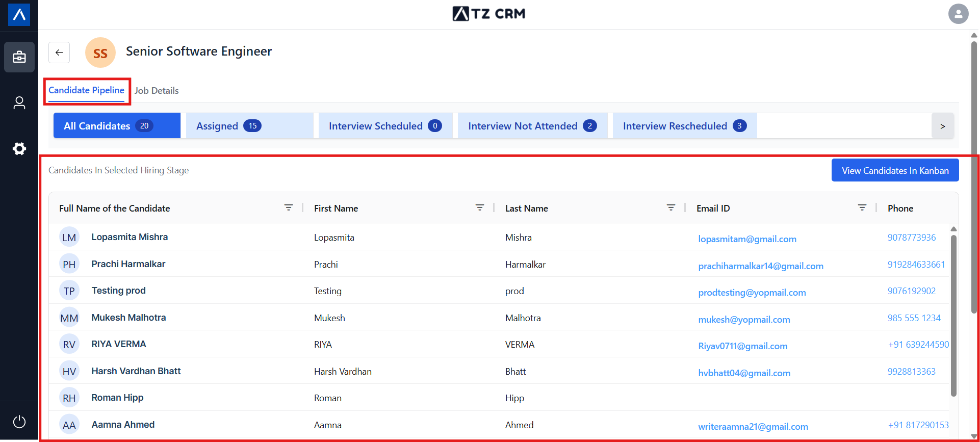Open the jobs briefcase icon in sidebar
Image resolution: width=980 pixels, height=442 pixels.
point(19,57)
